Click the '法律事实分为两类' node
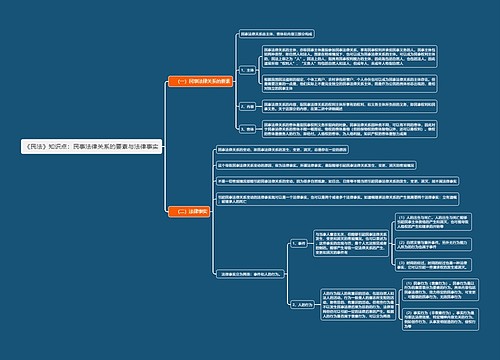The height and width of the screenshot is (360, 500). 250,274
